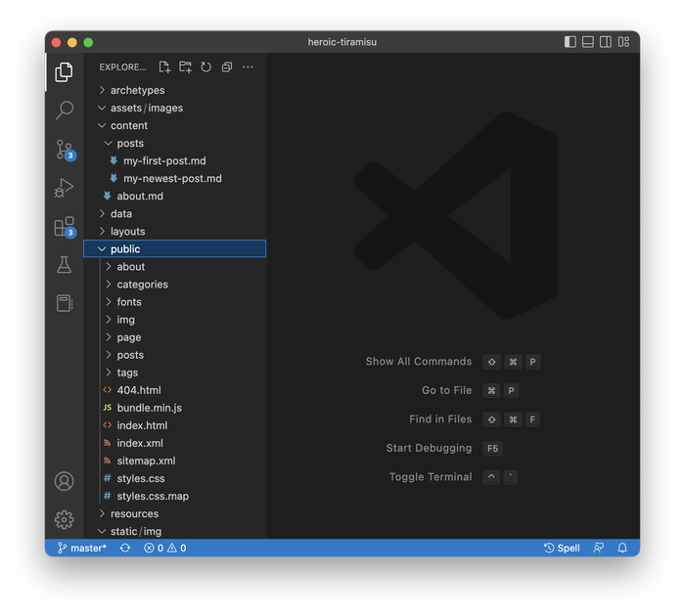Click Start Debugging hint text
The height and width of the screenshot is (616, 685).
click(x=429, y=448)
